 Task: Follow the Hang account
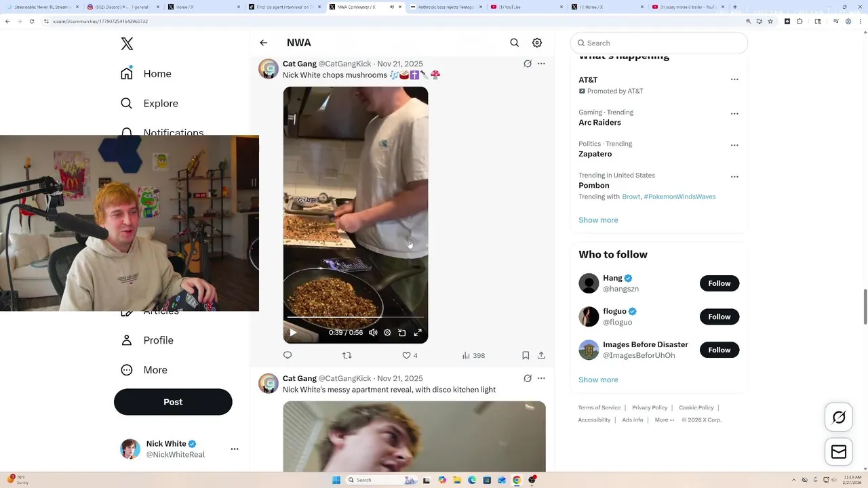coord(719,283)
